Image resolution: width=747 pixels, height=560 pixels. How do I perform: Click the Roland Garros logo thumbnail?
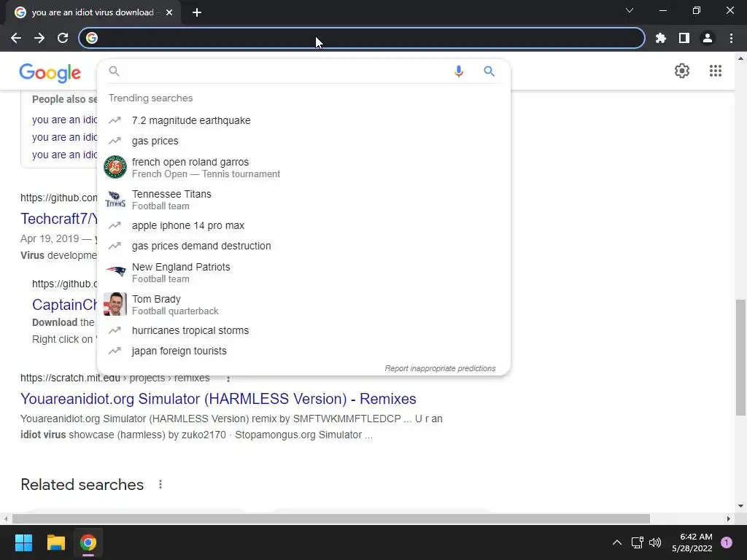pos(115,167)
